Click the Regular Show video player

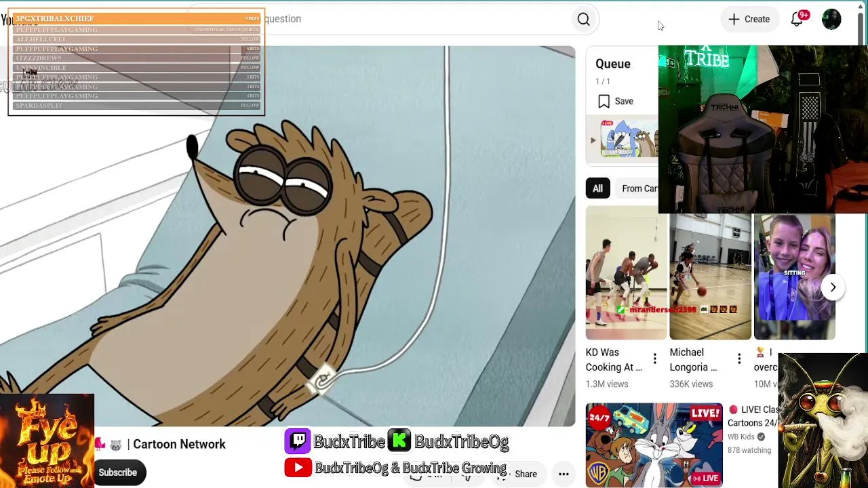click(x=288, y=236)
